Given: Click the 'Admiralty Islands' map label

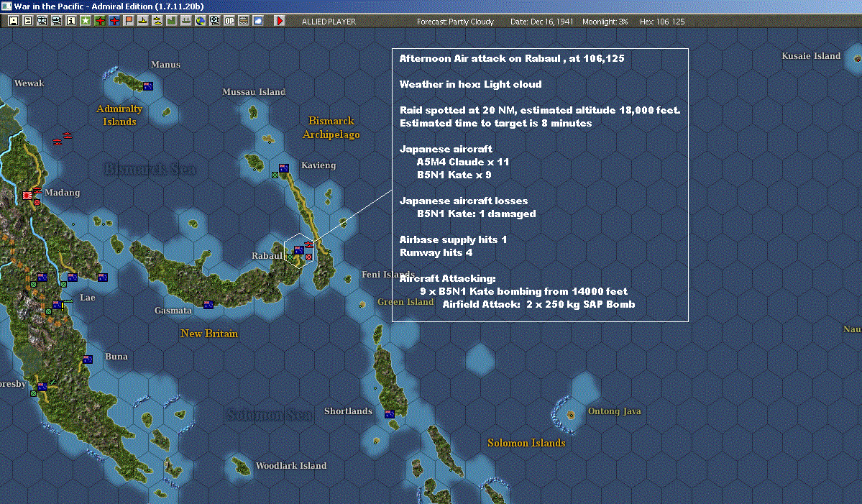Looking at the screenshot, I should click(119, 116).
